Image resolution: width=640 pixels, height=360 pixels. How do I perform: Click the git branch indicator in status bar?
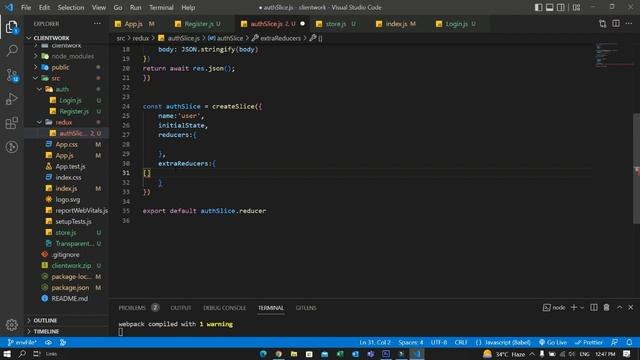coord(22,342)
